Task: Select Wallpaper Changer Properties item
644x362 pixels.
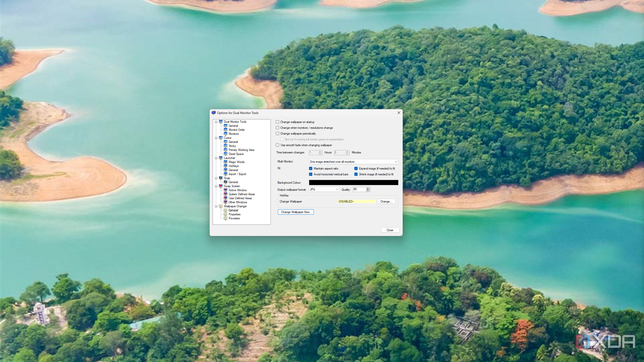Action: point(234,214)
